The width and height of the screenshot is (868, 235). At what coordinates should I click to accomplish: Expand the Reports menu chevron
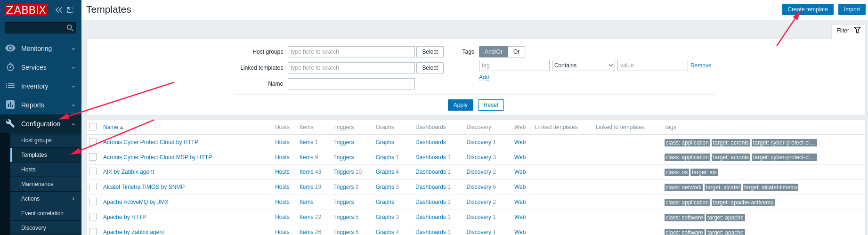[73, 105]
